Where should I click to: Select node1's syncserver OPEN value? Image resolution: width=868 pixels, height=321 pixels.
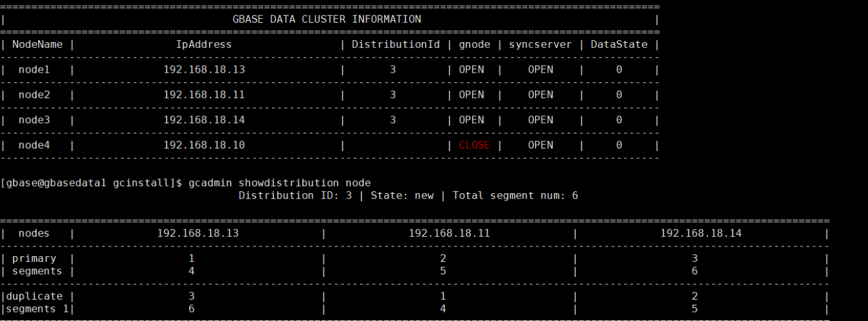point(540,69)
